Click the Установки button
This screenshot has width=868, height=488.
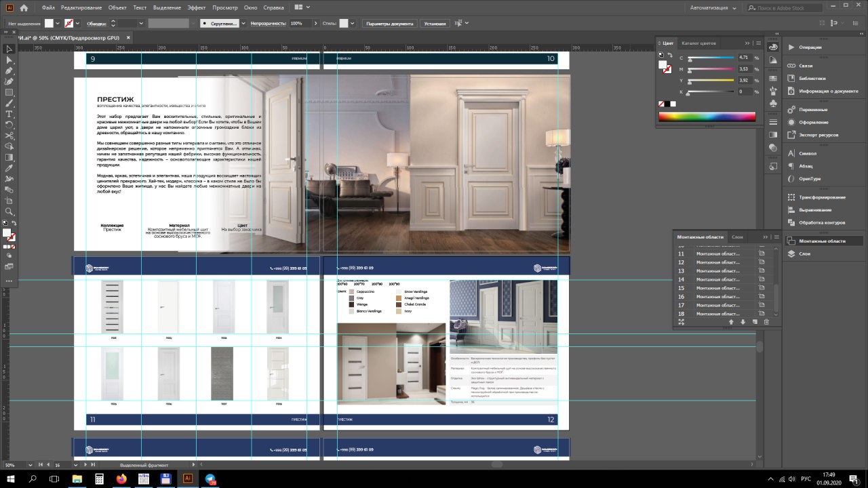[x=435, y=23]
